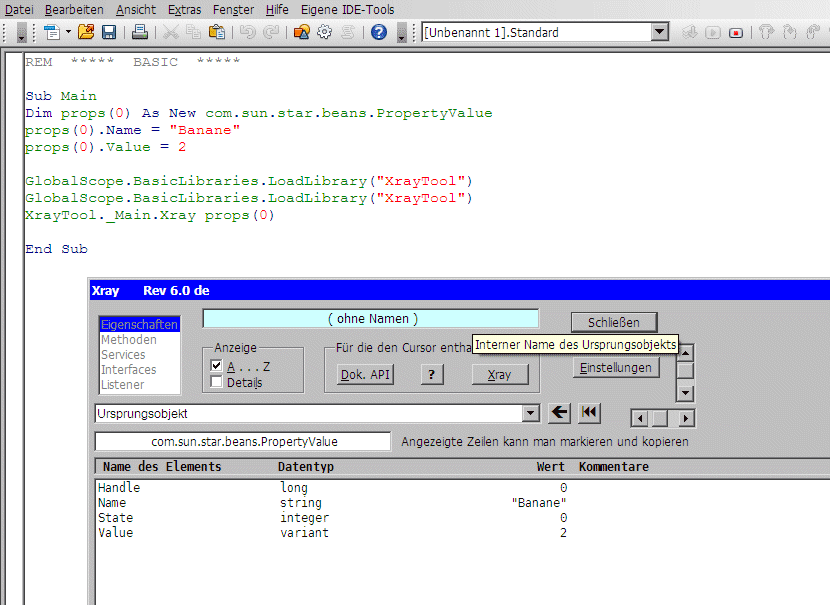Click the Open file folder icon
830x605 pixels.
point(86,32)
